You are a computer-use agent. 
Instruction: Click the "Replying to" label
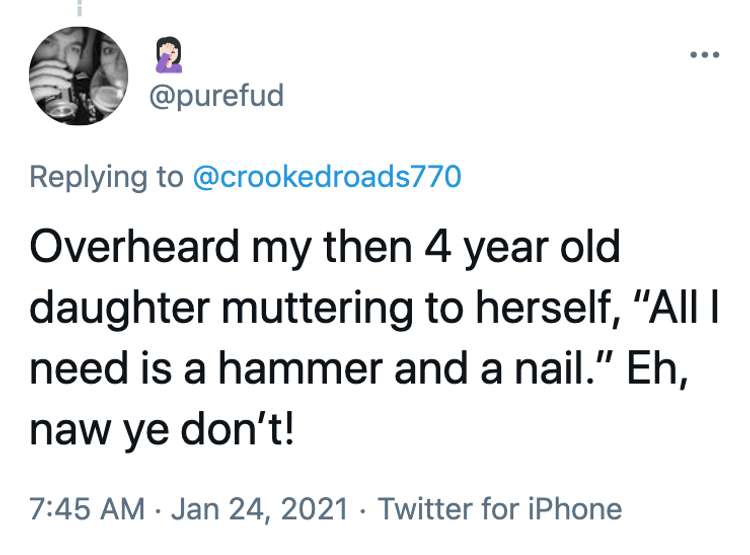click(107, 177)
